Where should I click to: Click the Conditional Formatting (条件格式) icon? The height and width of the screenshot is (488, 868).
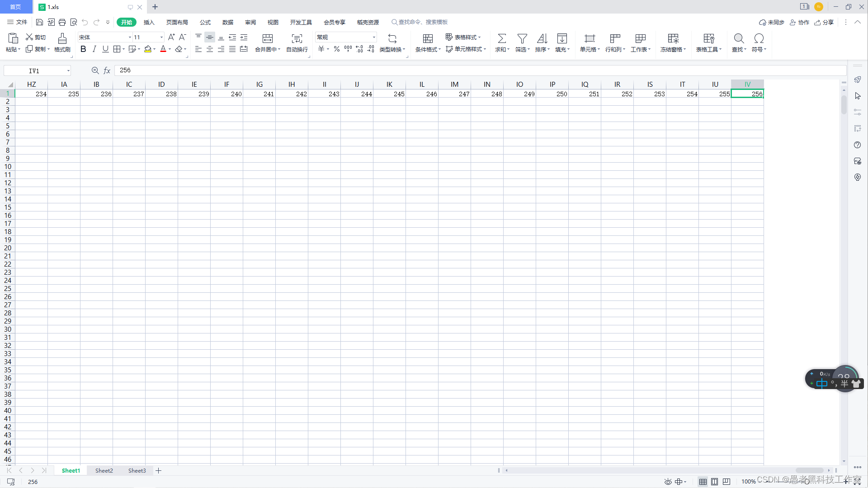[428, 39]
